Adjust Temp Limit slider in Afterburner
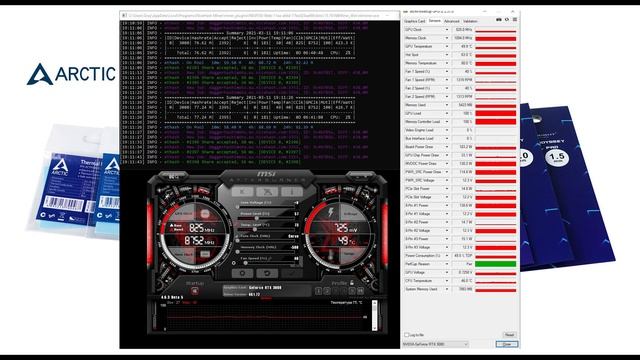The height and width of the screenshot is (360, 640). 267,229
